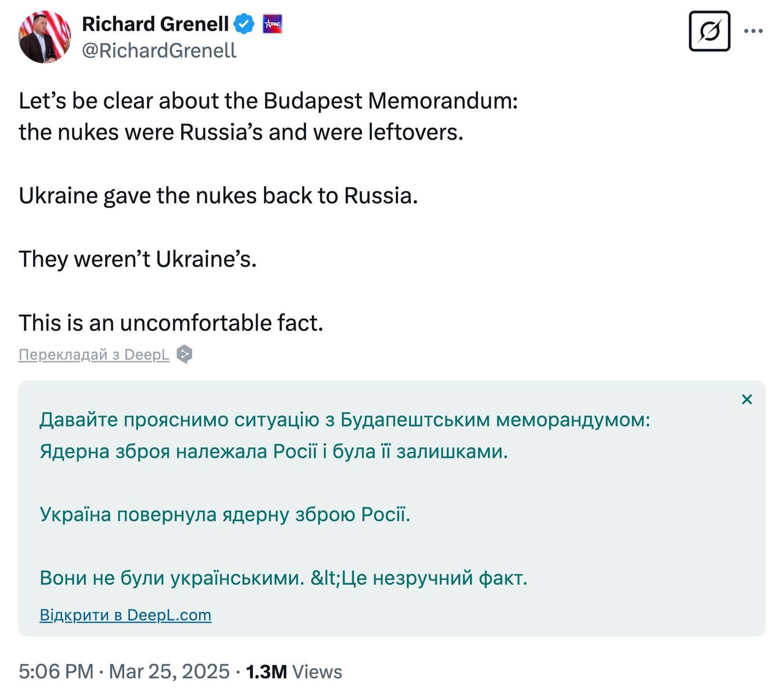Click the Richard Grenell display name
Image resolution: width=783 pixels, height=700 pixels.
(x=155, y=24)
